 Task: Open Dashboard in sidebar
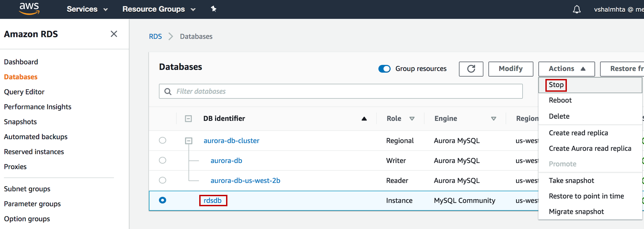coord(21,62)
